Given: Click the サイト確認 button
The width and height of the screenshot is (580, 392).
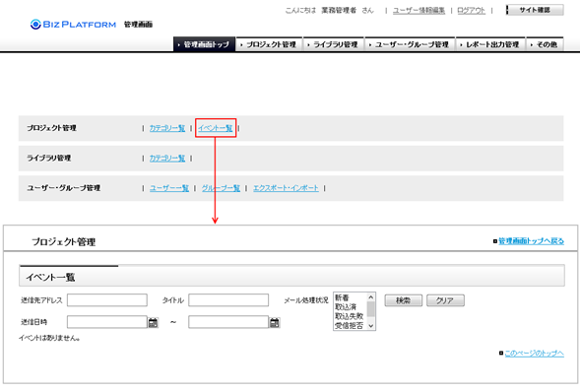Looking at the screenshot, I should [x=535, y=10].
